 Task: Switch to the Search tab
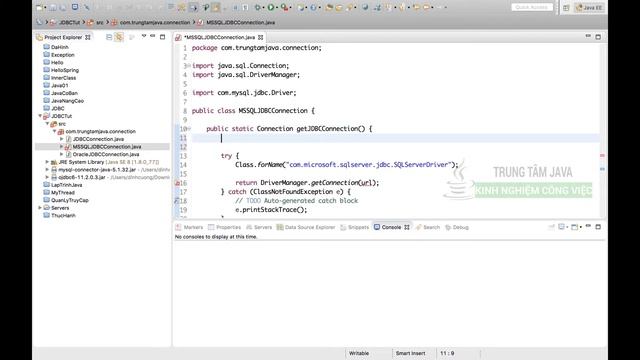tap(428, 227)
